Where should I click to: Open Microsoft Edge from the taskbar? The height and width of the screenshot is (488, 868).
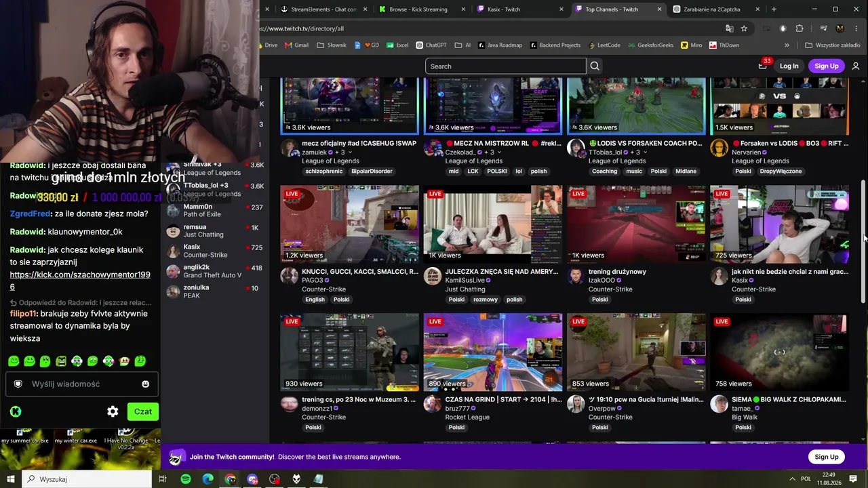(x=208, y=479)
